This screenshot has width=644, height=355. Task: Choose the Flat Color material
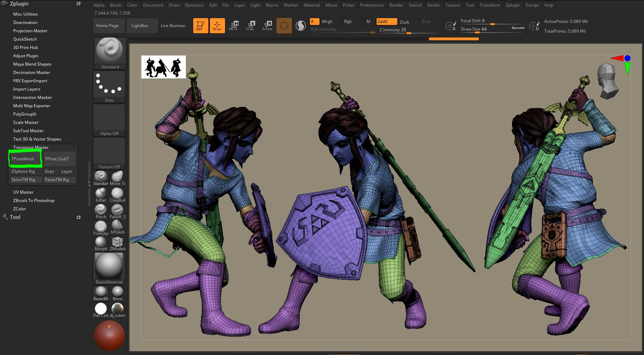(x=101, y=310)
